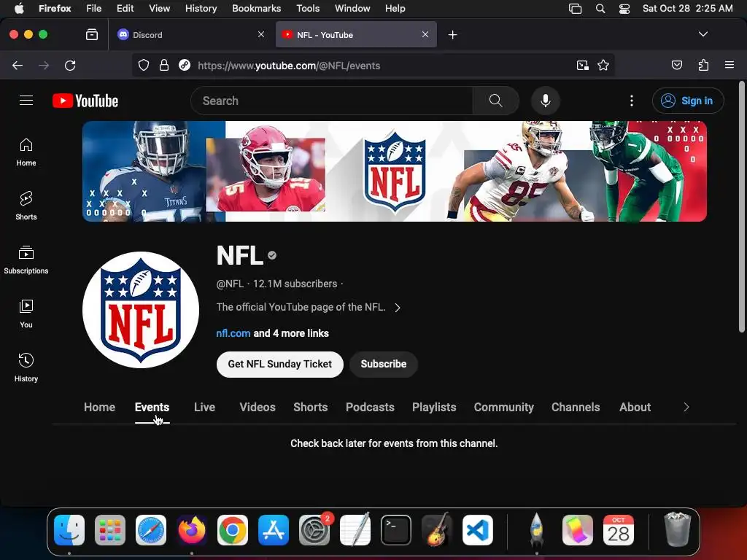Open a new tab with plus
The width and height of the screenshot is (747, 560).
coord(452,35)
